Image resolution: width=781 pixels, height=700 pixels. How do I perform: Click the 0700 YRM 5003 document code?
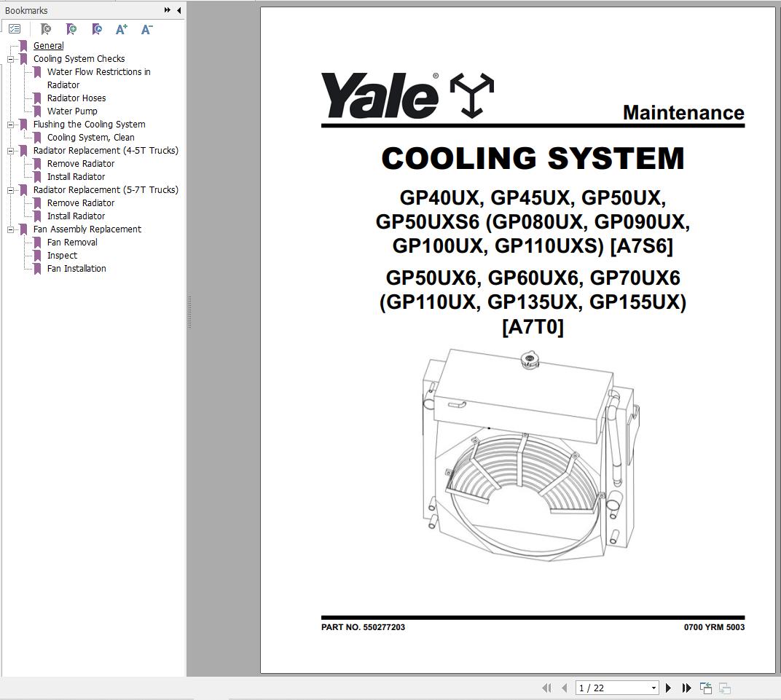point(714,627)
